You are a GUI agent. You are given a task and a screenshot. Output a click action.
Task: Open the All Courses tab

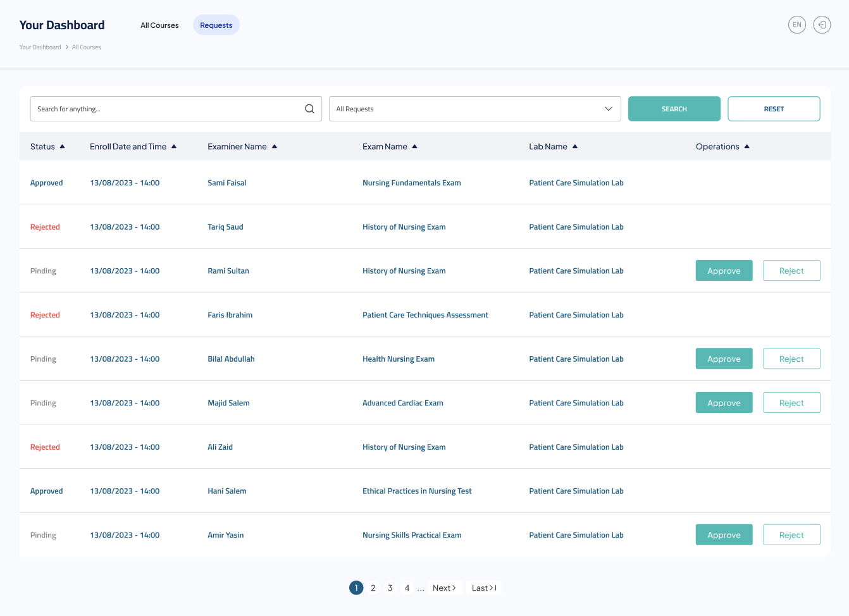point(159,25)
